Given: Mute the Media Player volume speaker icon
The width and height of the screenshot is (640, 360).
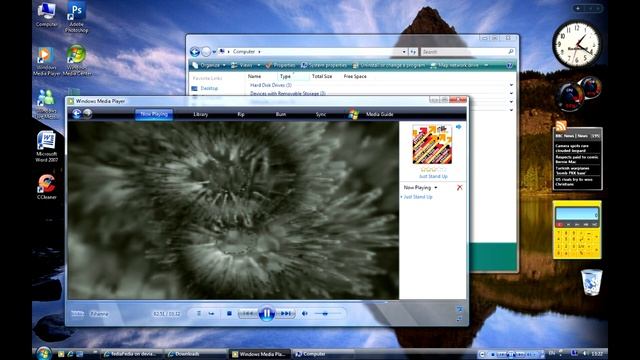Looking at the screenshot, I should click(304, 313).
